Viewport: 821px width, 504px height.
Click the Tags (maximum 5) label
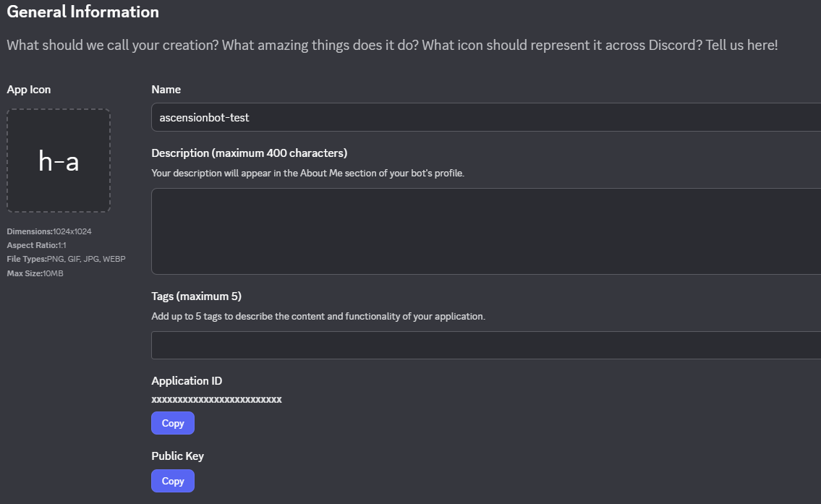coord(196,296)
